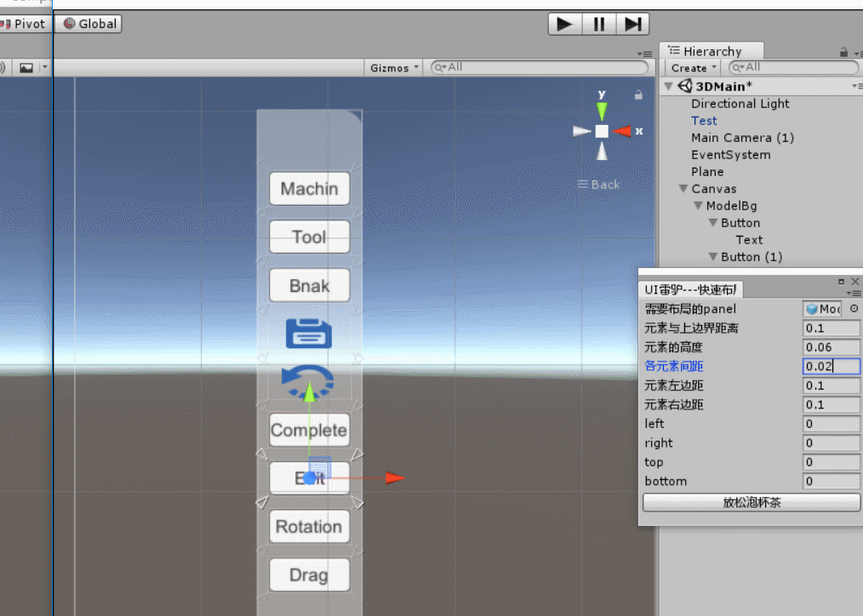The width and height of the screenshot is (863, 616).
Task: Select Main Camera (1) in Hierarchy
Action: (x=742, y=138)
